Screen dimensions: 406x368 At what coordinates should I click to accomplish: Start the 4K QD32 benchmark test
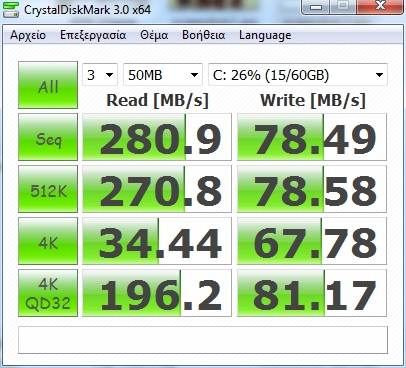48,293
